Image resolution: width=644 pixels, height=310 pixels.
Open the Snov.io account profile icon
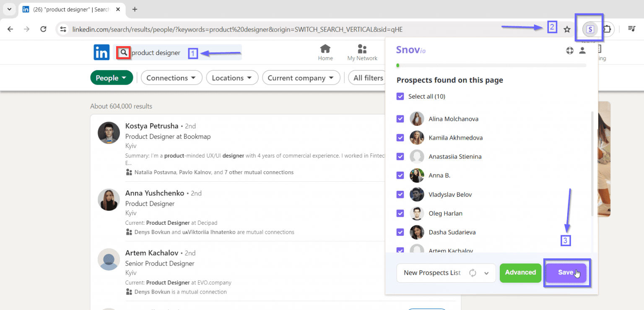click(x=582, y=50)
